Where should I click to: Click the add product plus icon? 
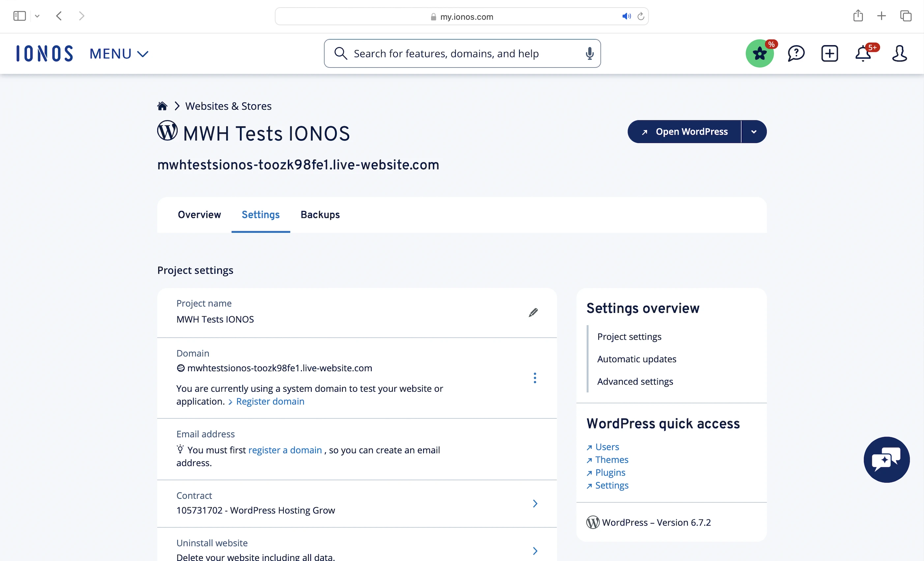point(829,54)
